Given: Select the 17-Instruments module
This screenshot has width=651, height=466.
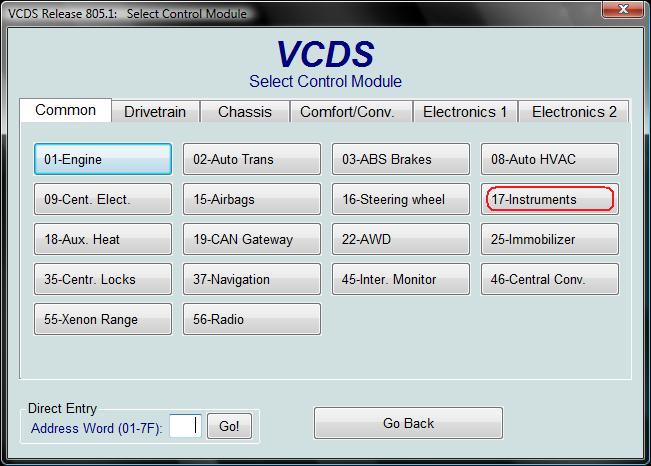Looking at the screenshot, I should (550, 199).
